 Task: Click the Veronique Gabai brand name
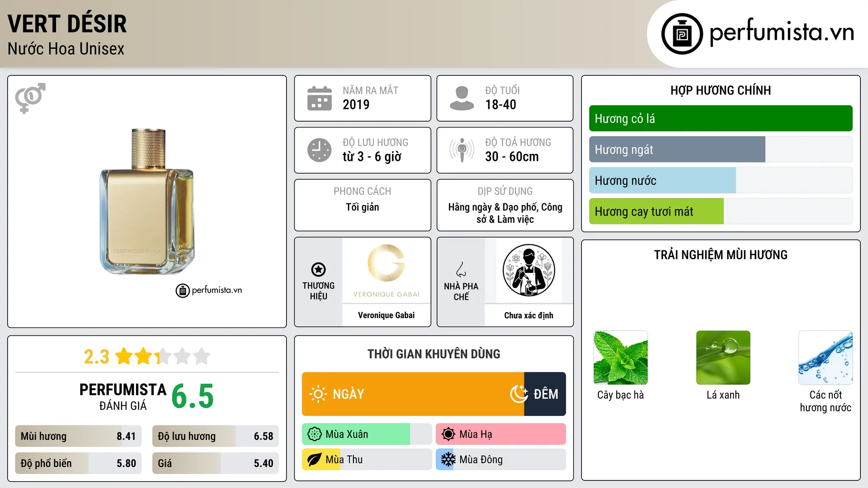pos(386,315)
